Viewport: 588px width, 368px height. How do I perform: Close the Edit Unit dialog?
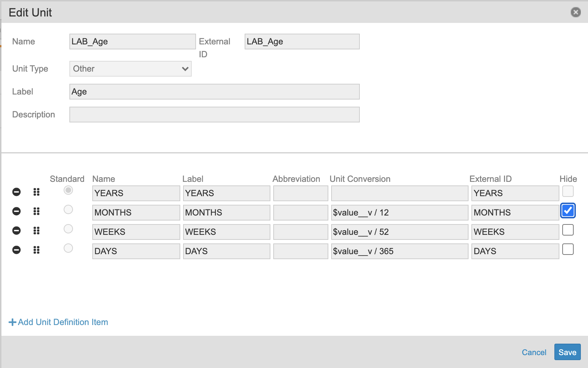click(x=575, y=13)
